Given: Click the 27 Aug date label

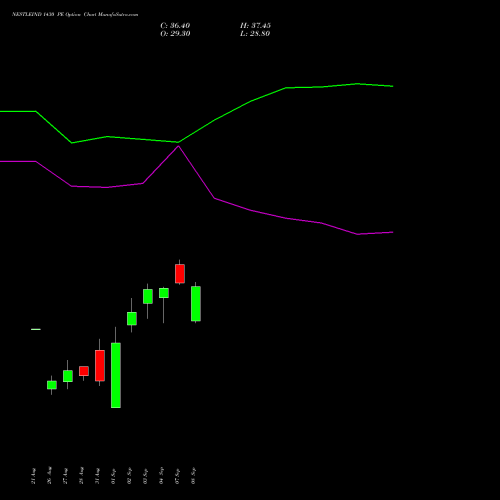Looking at the screenshot, I should 65,476.
